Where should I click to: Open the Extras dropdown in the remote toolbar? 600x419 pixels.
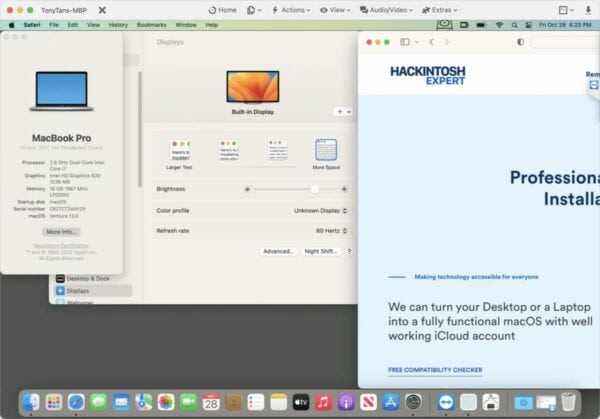click(439, 10)
